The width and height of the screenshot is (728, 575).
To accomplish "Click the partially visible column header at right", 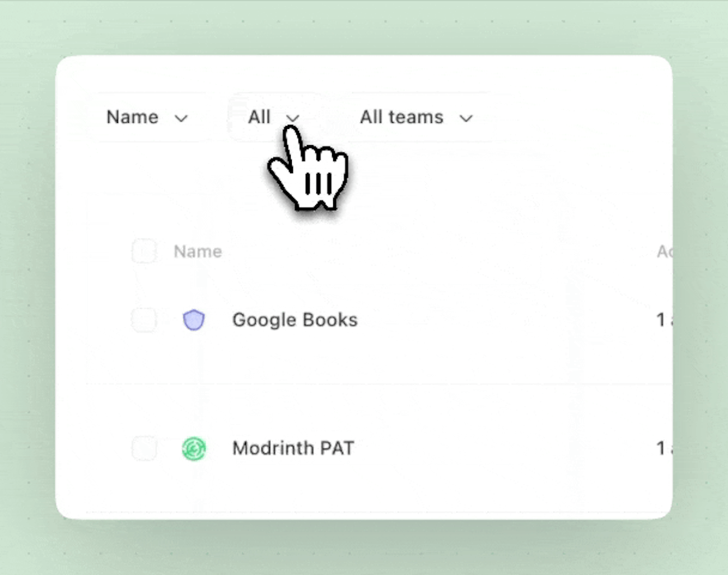I will [x=664, y=251].
